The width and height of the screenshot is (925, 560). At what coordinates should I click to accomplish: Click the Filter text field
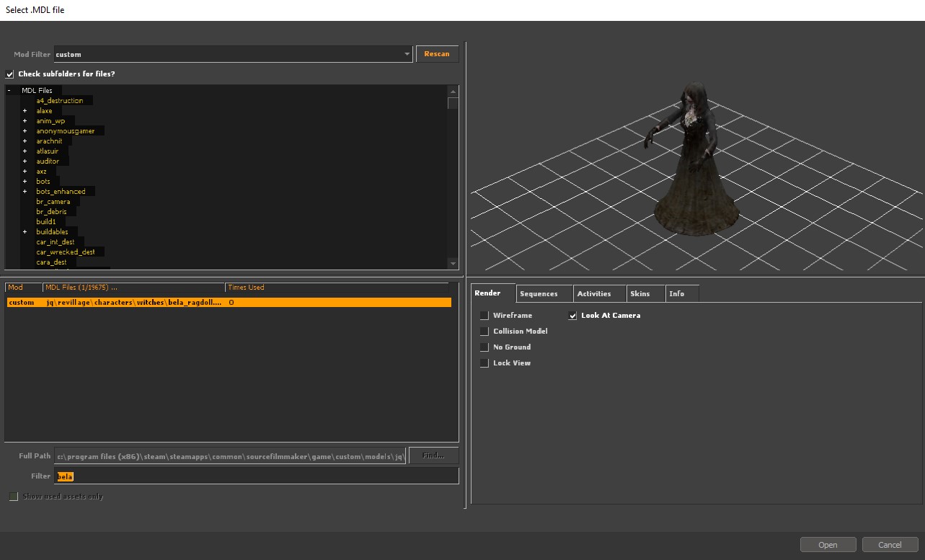(256, 476)
